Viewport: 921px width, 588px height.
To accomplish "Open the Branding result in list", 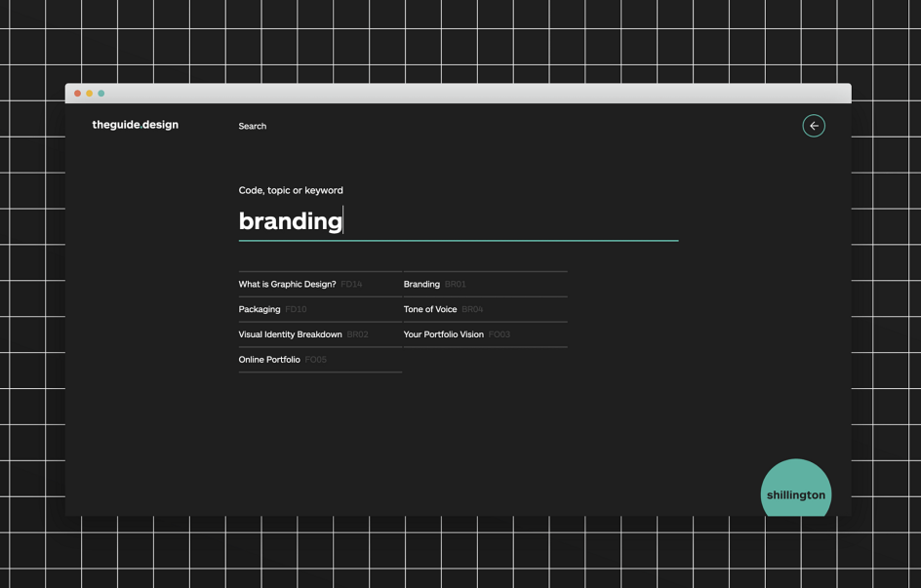I will 421,285.
